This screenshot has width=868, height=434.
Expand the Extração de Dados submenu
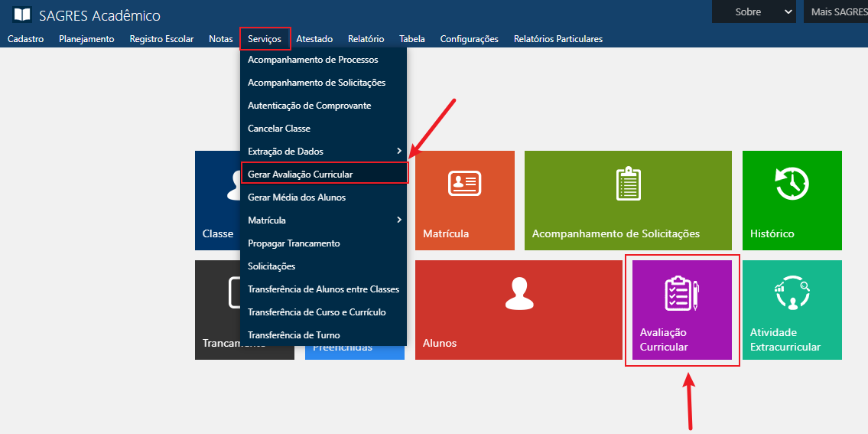point(323,152)
